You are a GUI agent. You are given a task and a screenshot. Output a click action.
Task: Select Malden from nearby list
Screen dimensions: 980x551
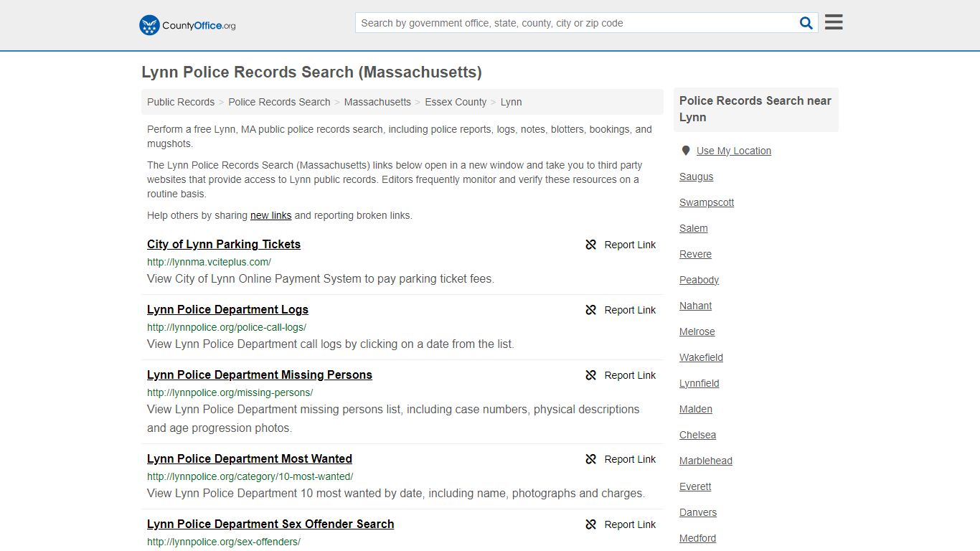(696, 409)
